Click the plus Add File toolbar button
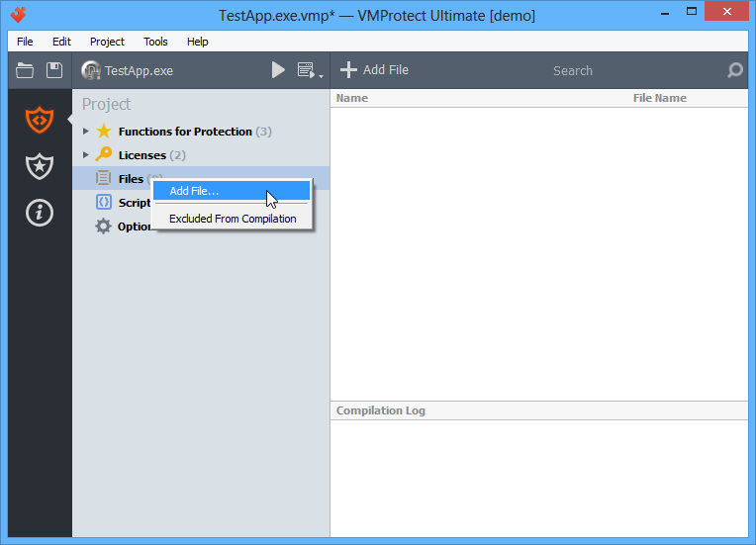 click(x=374, y=70)
